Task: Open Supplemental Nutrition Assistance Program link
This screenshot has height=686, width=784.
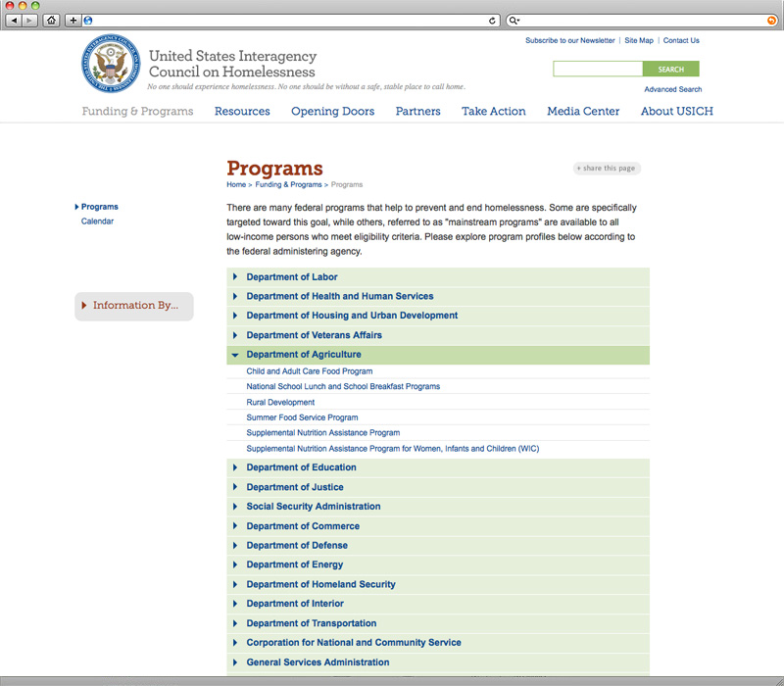Action: pyautogui.click(x=323, y=433)
